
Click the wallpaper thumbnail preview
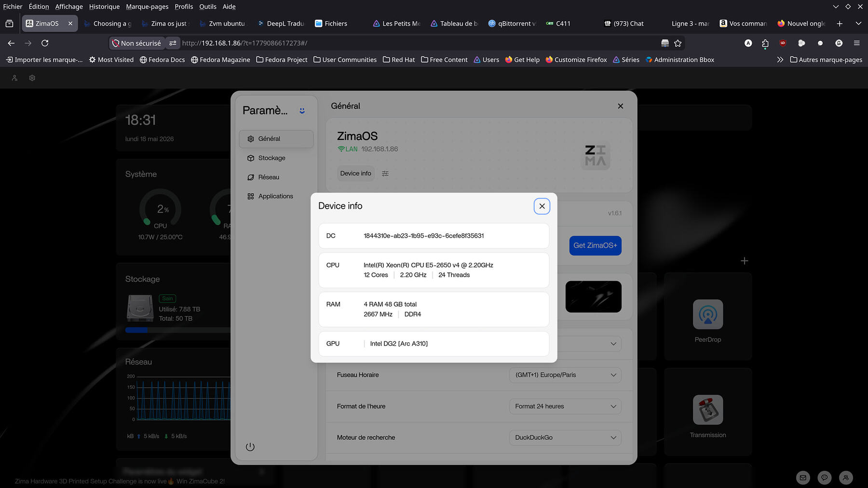[593, 297]
